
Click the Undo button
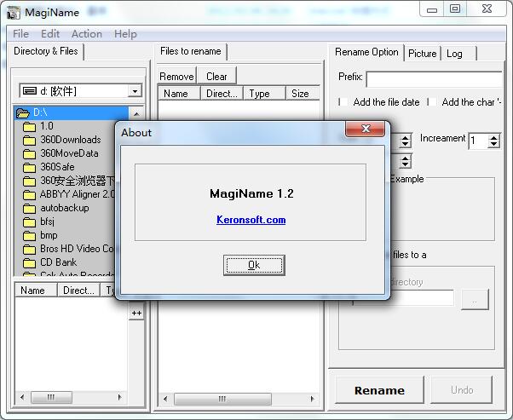point(462,390)
